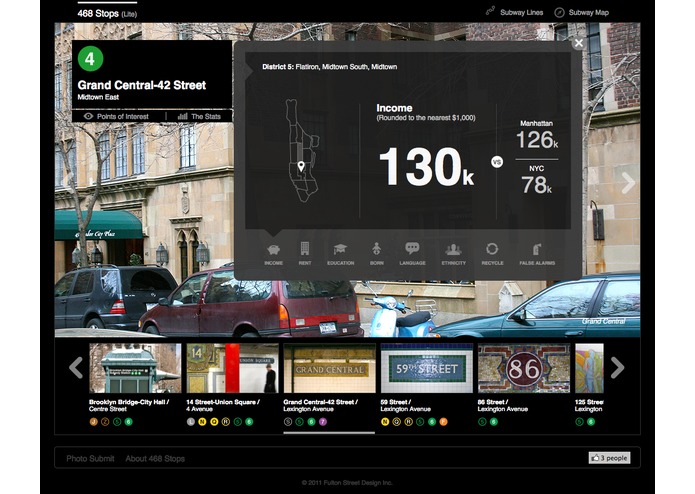
Task: Click the Subway Lines icon in header
Action: 490,12
